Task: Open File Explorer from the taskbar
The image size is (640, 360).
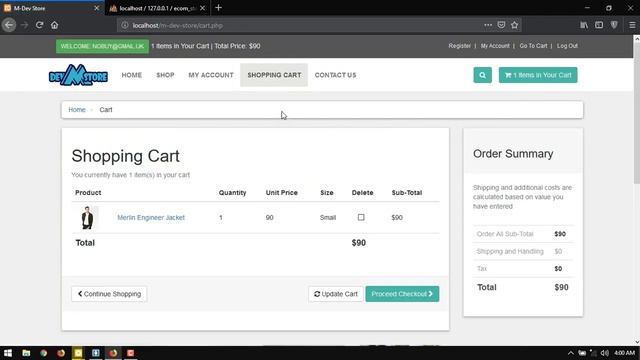Action: [x=26, y=353]
